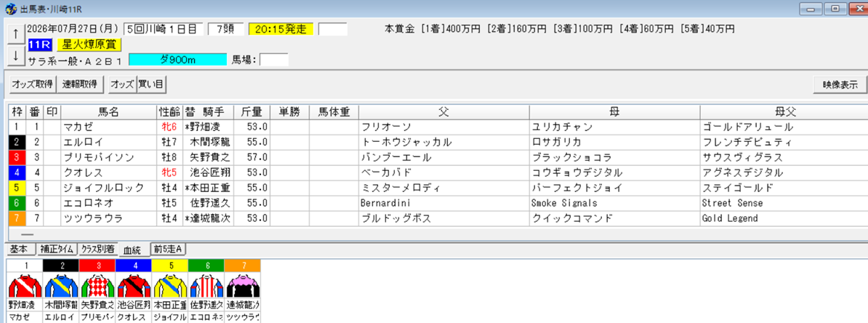Select horse name ジョイフルロック in the table
This screenshot has height=323, width=868.
(103, 188)
